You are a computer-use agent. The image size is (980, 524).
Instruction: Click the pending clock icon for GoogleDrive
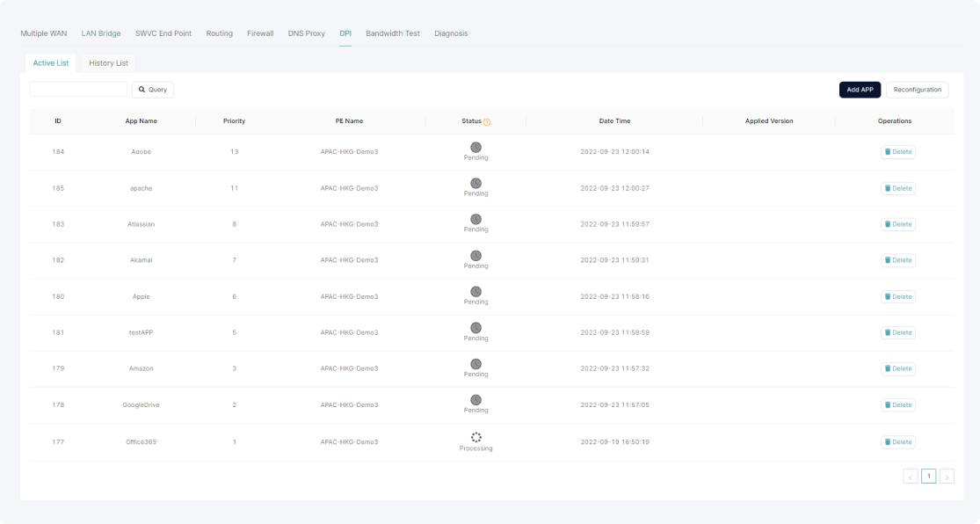(475, 400)
